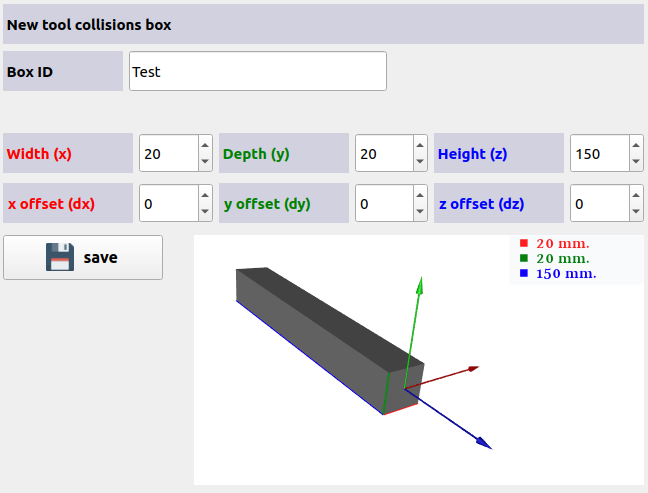Click the 'Box ID' label
Viewport: 648px width, 493px height.
30,72
